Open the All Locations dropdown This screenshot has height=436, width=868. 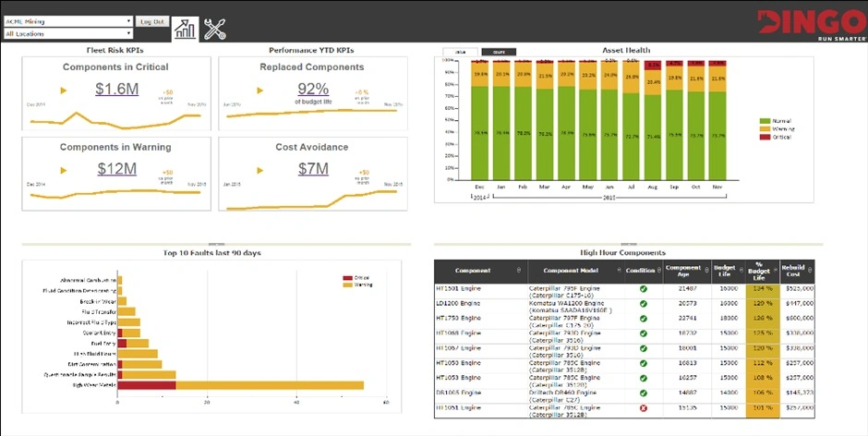(x=68, y=34)
